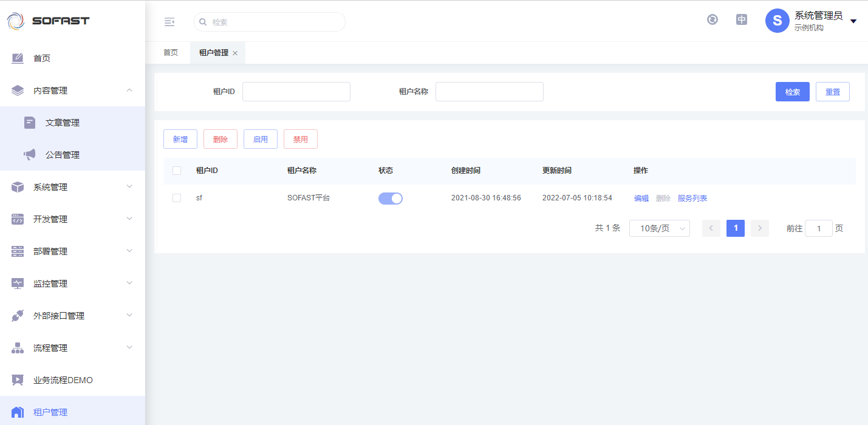Open the 10条/页 page size dropdown
Viewport: 868px width, 425px height.
pyautogui.click(x=659, y=228)
